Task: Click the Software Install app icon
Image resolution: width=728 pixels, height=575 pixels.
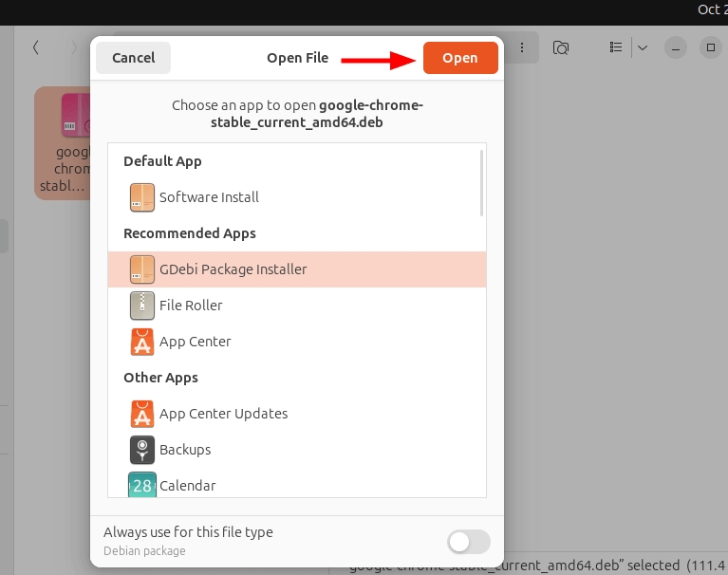Action: tap(142, 197)
